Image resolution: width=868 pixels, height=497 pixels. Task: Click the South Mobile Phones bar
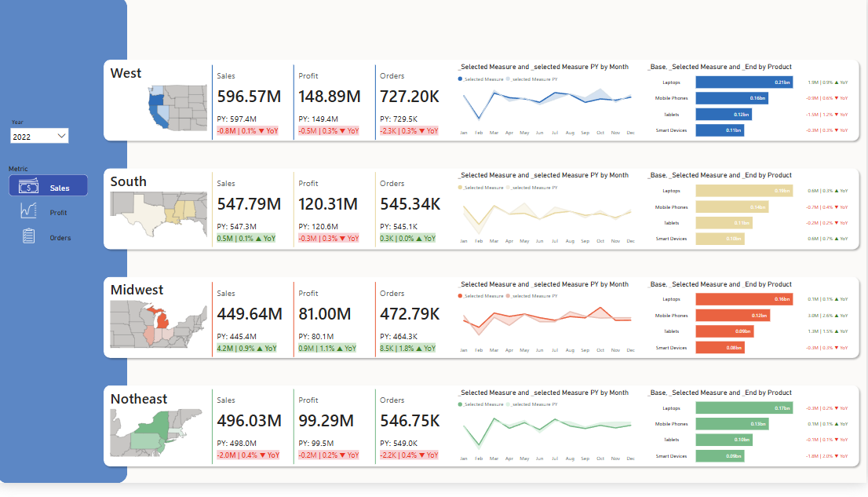tap(731, 207)
